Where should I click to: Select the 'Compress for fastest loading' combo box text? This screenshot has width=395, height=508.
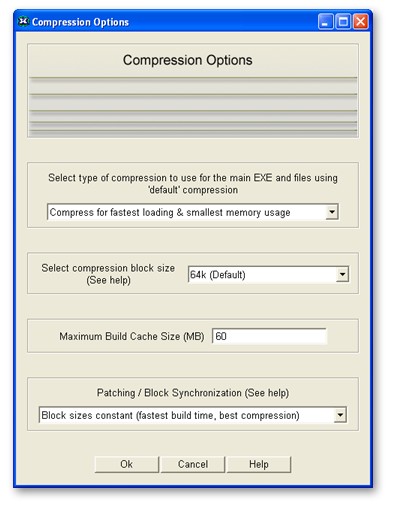click(170, 212)
